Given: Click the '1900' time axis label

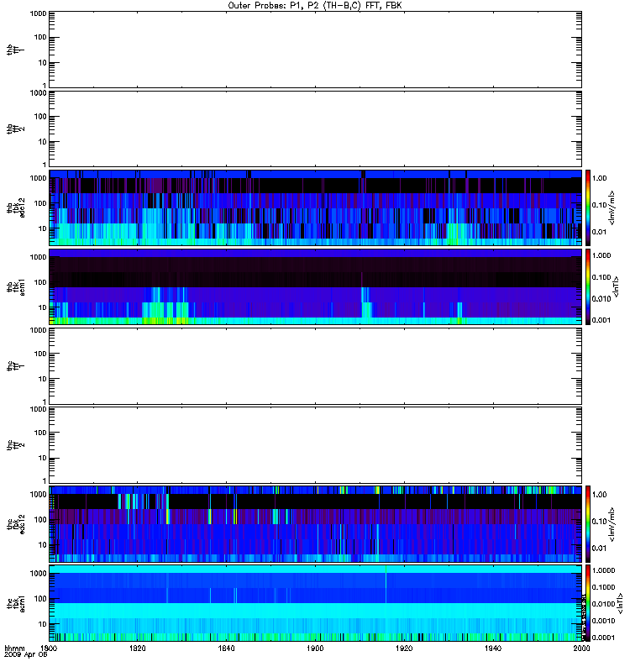Looking at the screenshot, I should click(x=316, y=648).
